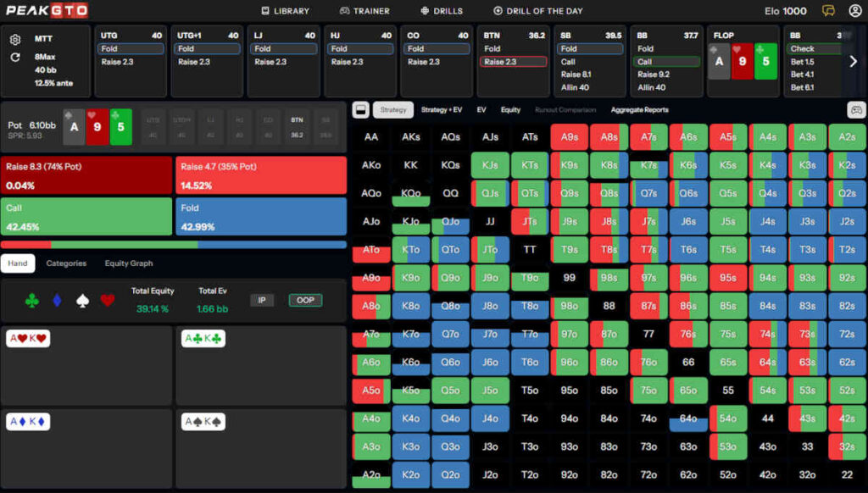Open the chat messages icon
Screen dimensions: 868x493
[x=829, y=11]
